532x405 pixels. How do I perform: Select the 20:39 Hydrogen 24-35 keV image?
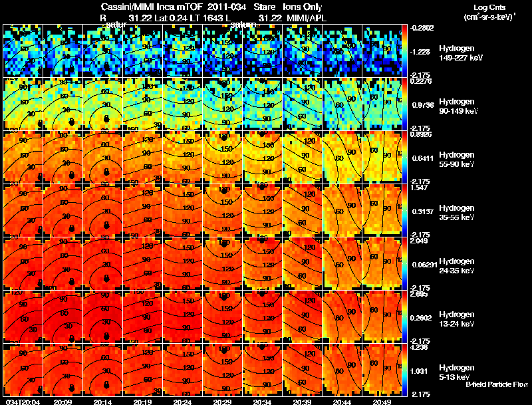click(x=303, y=263)
